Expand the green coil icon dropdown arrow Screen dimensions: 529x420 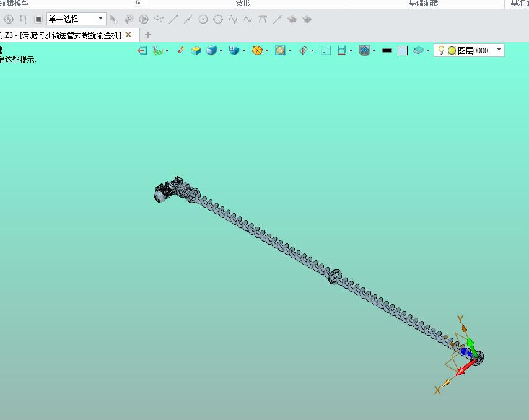(167, 51)
